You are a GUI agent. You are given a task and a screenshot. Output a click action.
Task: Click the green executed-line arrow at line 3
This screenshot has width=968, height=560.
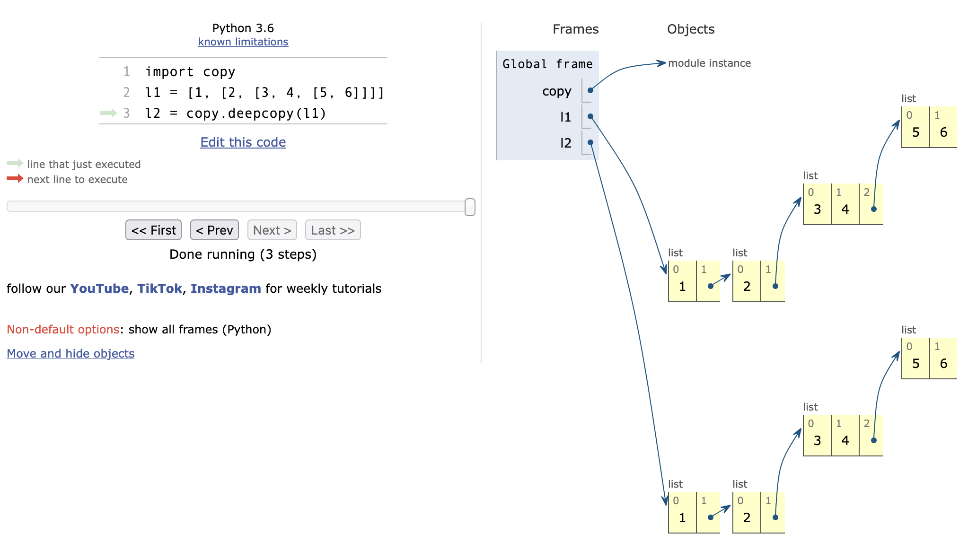[108, 113]
